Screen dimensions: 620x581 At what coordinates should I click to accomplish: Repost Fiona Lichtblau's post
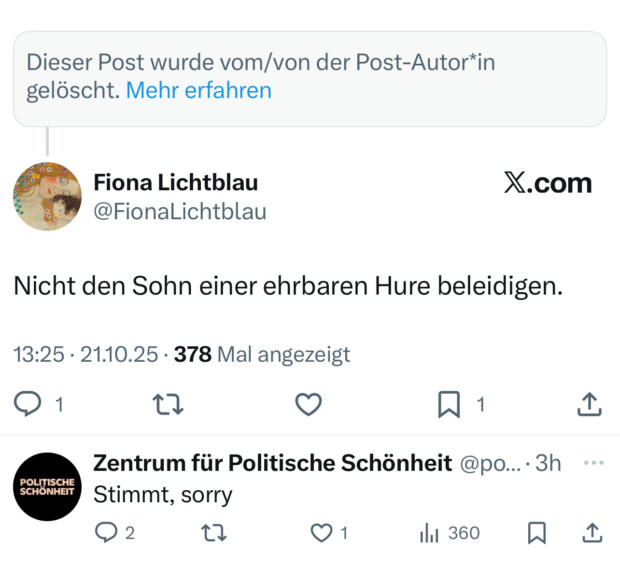click(x=168, y=404)
